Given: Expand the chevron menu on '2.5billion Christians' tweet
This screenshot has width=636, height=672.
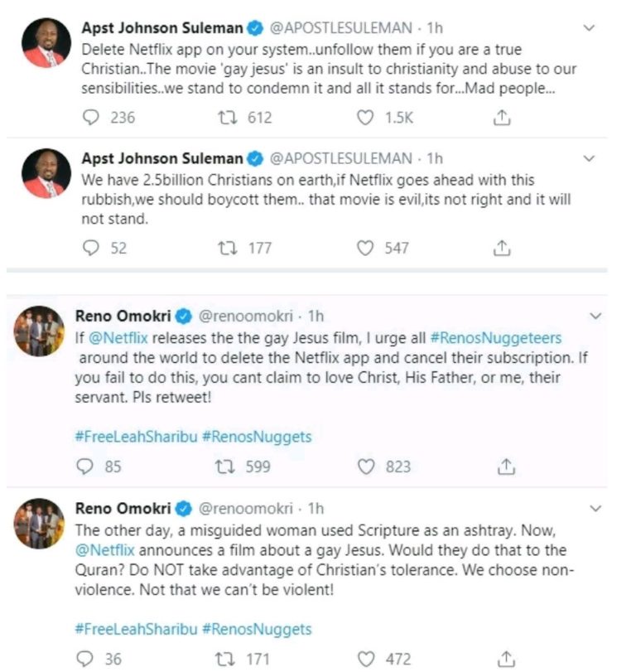Looking at the screenshot, I should tap(589, 157).
